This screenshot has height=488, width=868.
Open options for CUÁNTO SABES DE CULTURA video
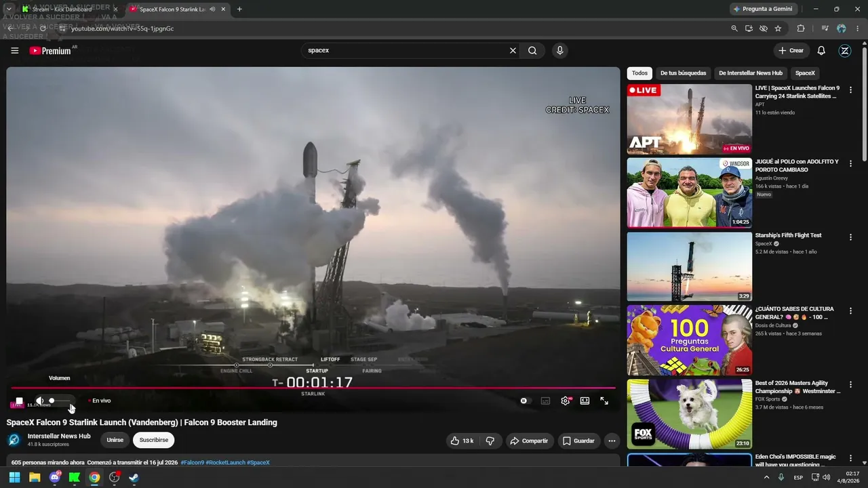pos(850,310)
